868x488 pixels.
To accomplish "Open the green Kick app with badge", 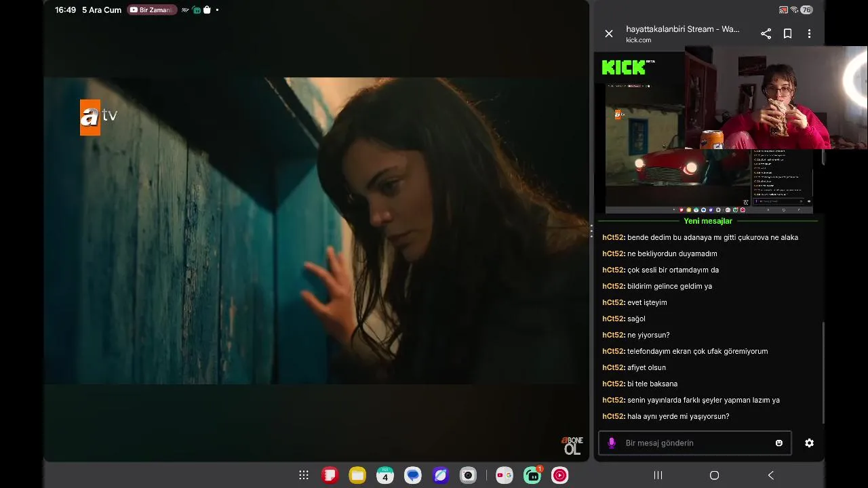I will click(x=532, y=475).
